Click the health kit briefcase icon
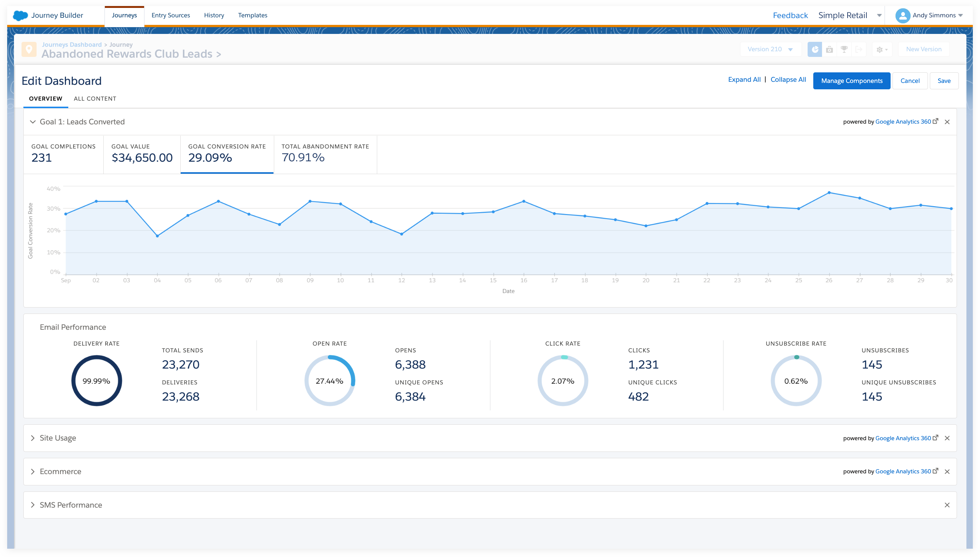The width and height of the screenshot is (980, 557). point(829,49)
